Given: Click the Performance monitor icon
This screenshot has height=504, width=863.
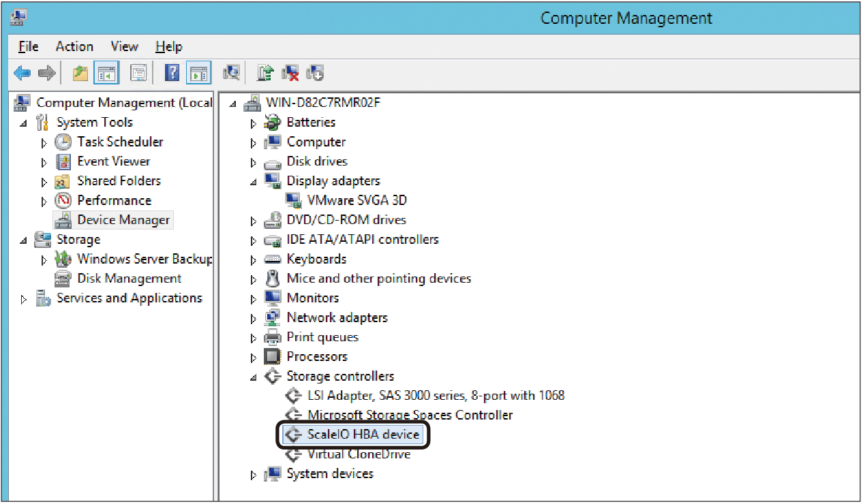Looking at the screenshot, I should point(63,200).
